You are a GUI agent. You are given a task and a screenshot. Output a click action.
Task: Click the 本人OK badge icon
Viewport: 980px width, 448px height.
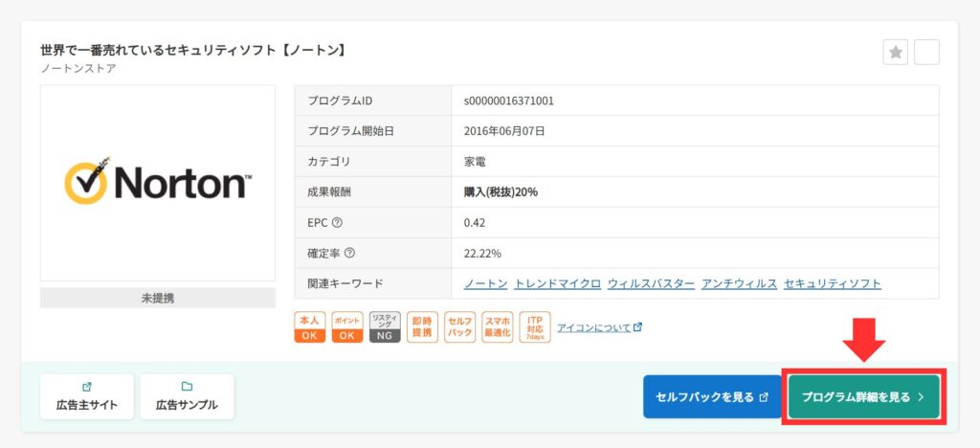309,327
